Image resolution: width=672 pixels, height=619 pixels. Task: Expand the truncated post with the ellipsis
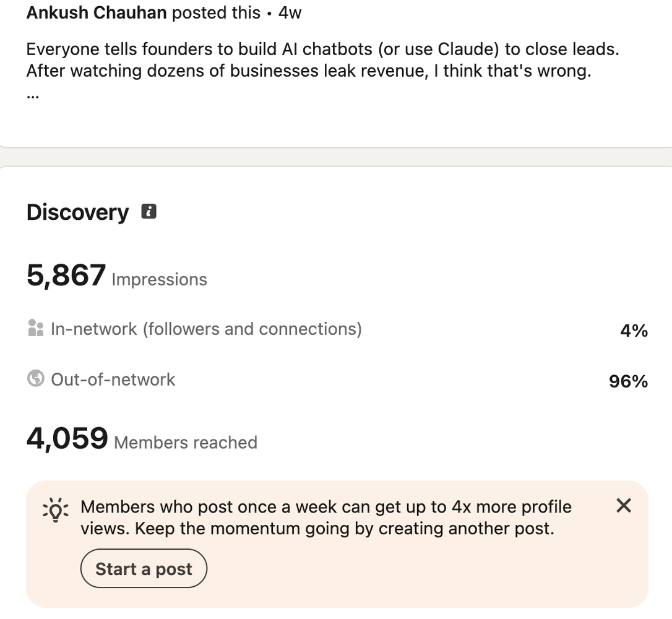point(33,97)
